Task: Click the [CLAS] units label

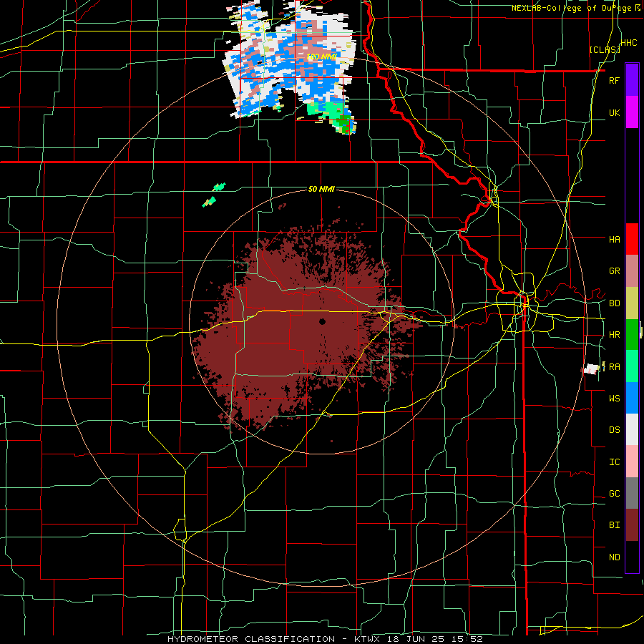Action: point(605,50)
